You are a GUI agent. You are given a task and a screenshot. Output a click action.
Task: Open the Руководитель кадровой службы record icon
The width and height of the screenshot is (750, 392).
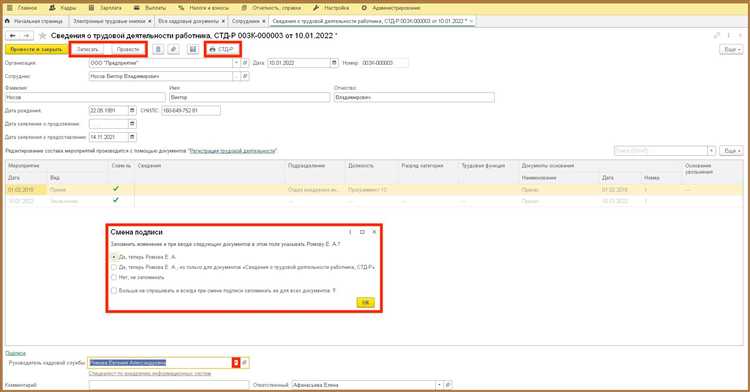244,363
